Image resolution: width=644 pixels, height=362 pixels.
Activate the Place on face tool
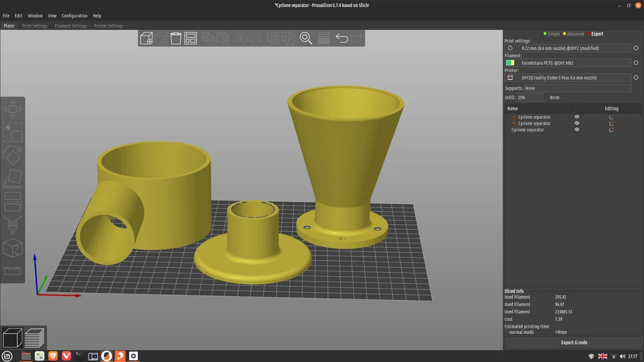point(13,178)
